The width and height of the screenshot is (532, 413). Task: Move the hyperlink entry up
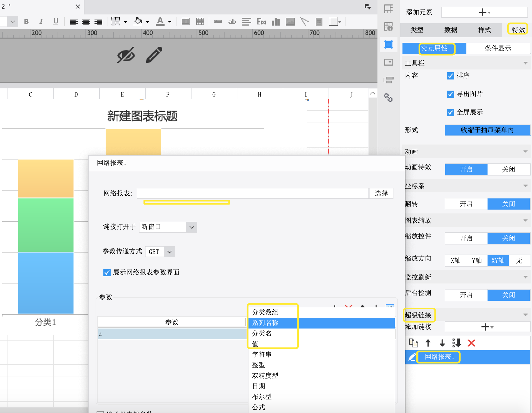pos(428,343)
